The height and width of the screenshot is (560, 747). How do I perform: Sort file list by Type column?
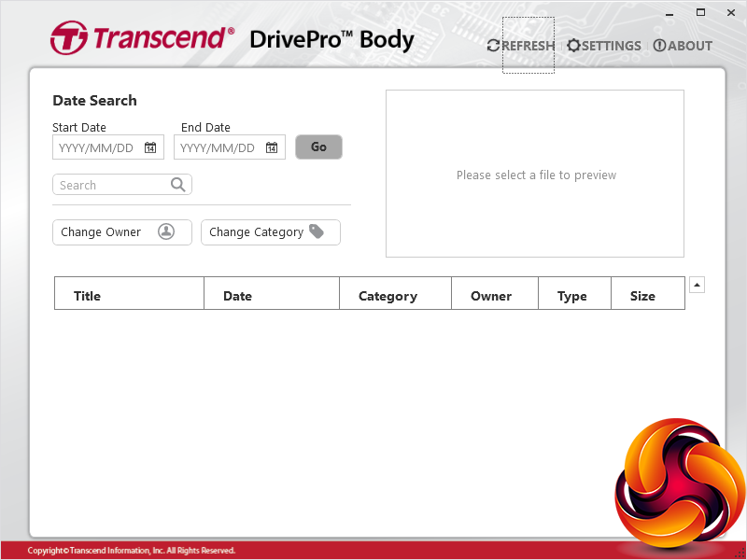click(574, 293)
